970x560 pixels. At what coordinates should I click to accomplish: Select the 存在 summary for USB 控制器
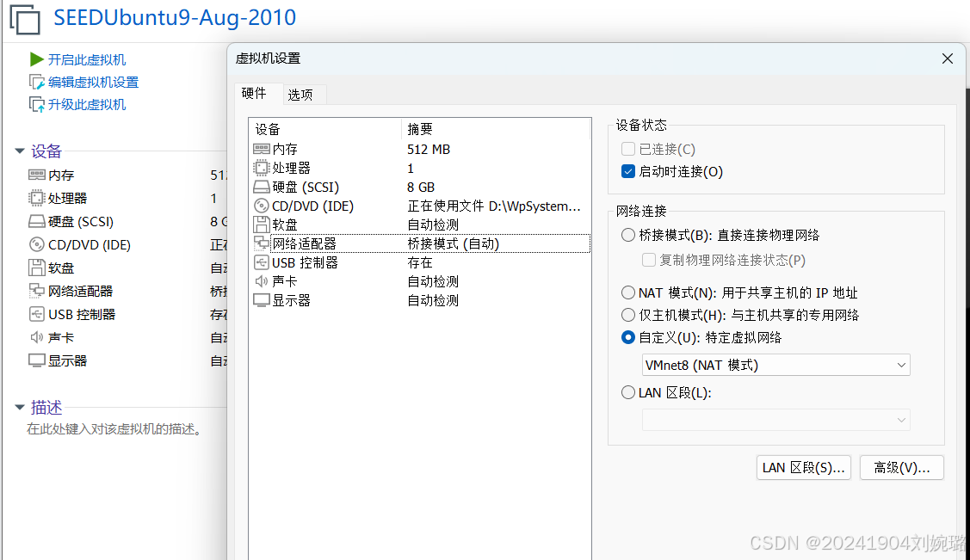coord(420,262)
